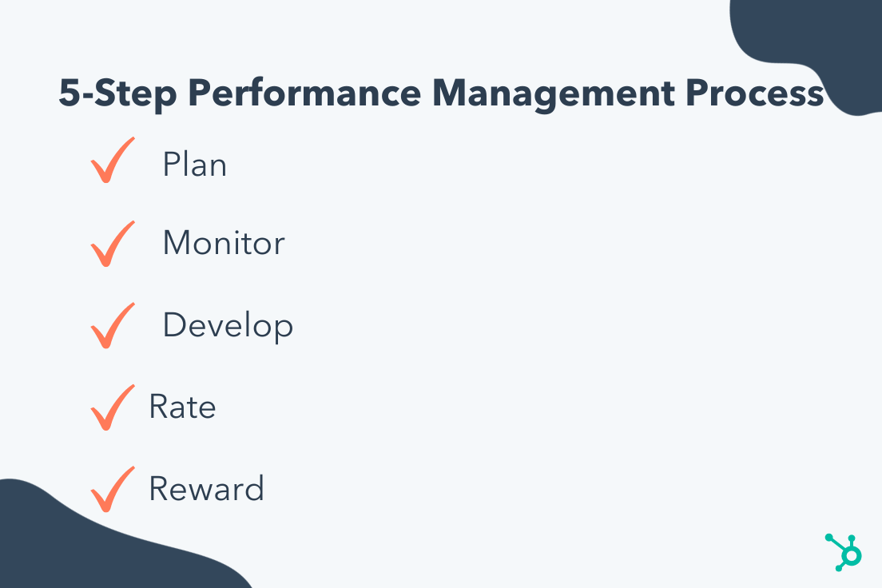Click the checkmark beside Reward
Viewport: 882px width, 588px height.
[x=113, y=489]
